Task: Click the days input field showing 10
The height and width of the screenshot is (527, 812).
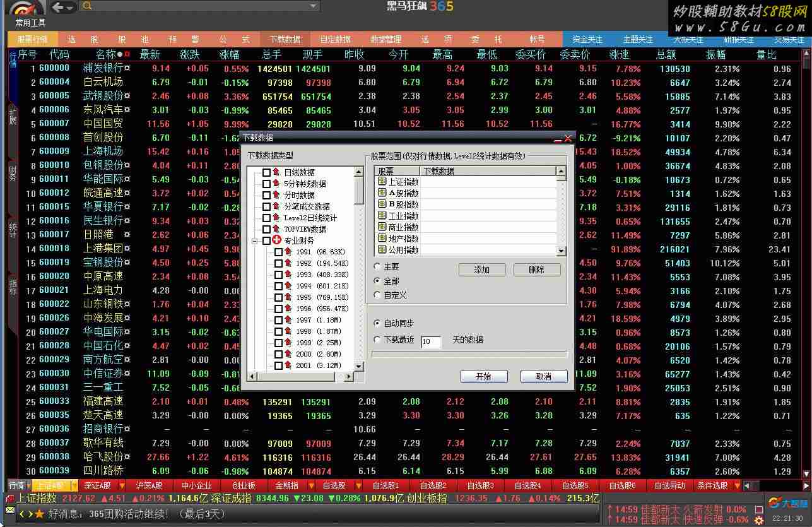Action: pos(431,341)
